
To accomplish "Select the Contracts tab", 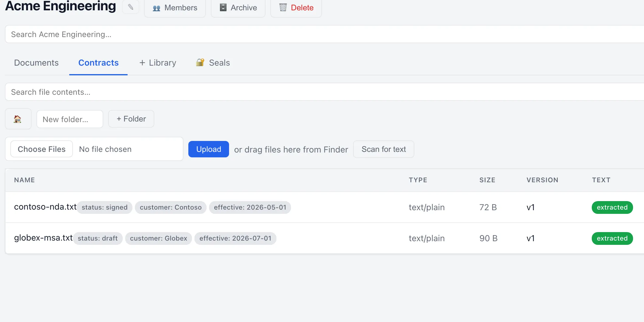I will pyautogui.click(x=98, y=63).
